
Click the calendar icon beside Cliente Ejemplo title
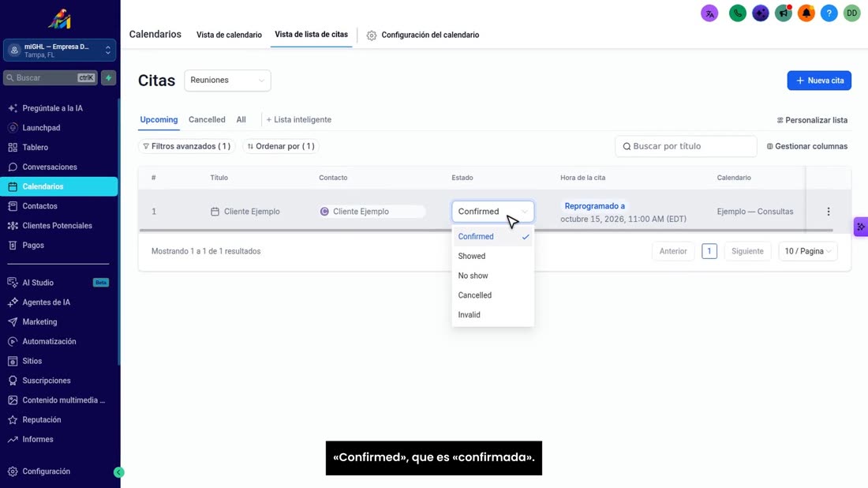point(215,212)
